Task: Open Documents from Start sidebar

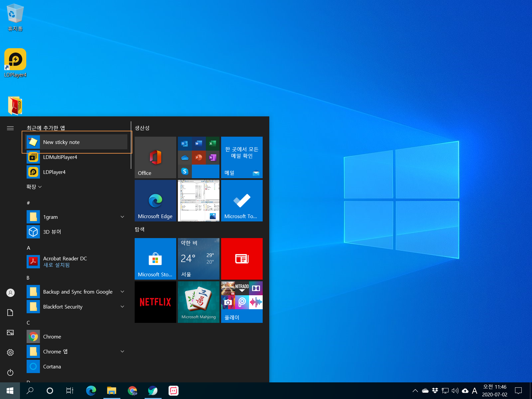Action: 10,313
